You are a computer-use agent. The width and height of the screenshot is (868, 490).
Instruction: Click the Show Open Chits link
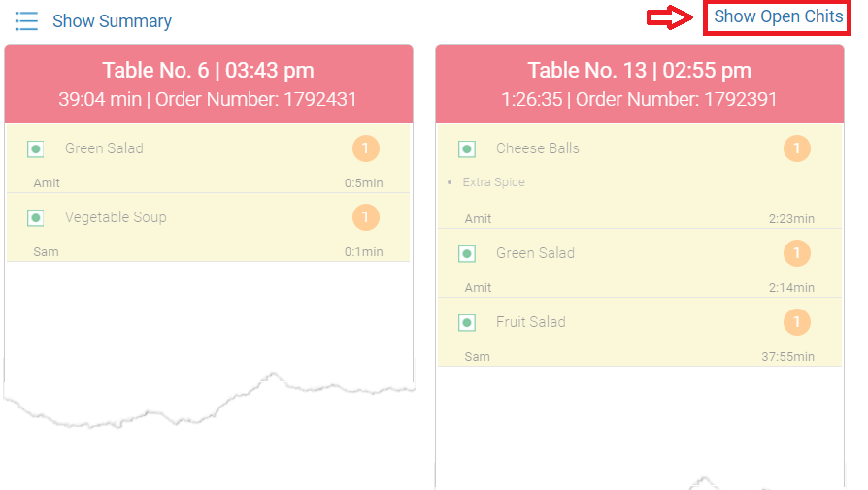778,16
